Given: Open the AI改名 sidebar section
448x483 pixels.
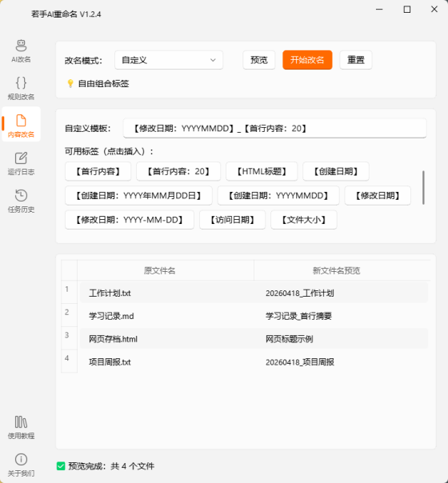Looking at the screenshot, I should click(21, 51).
